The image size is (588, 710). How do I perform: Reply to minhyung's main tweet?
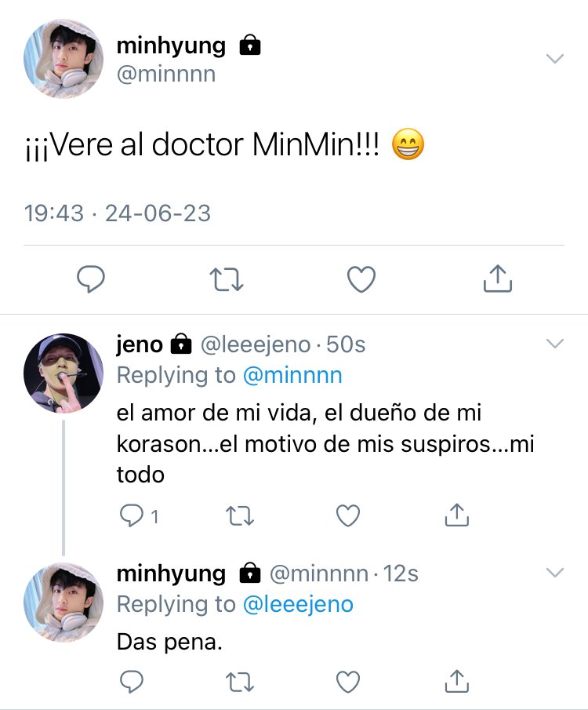(x=91, y=279)
